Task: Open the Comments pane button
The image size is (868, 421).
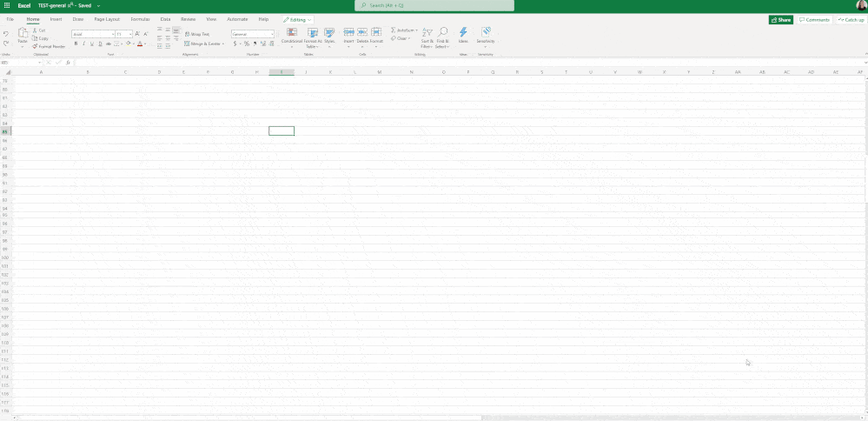Action: click(814, 19)
